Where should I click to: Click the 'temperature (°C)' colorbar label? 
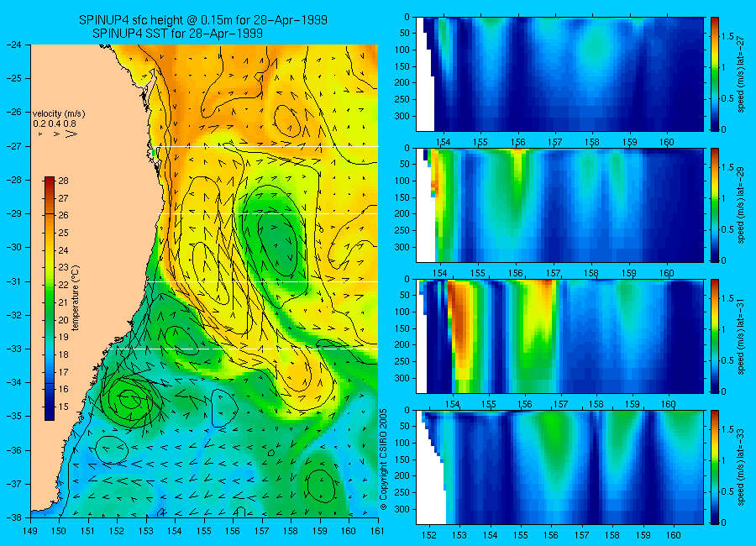point(76,297)
